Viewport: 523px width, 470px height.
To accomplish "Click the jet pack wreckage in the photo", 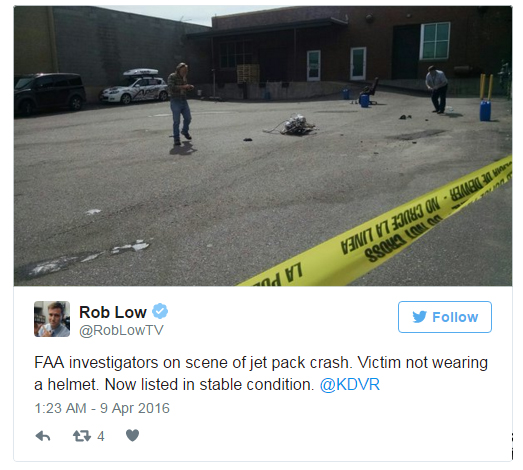I will tap(294, 125).
